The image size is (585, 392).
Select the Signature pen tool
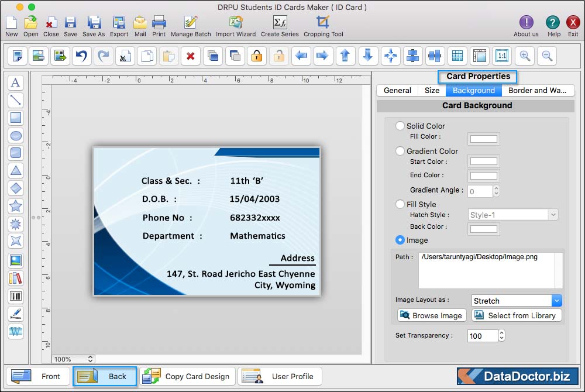[16, 314]
